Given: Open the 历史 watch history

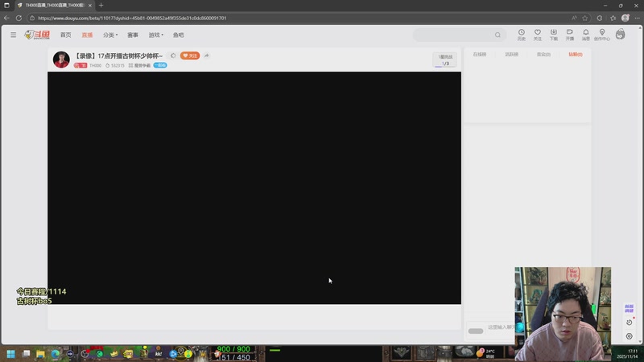Looking at the screenshot, I should 521,35.
